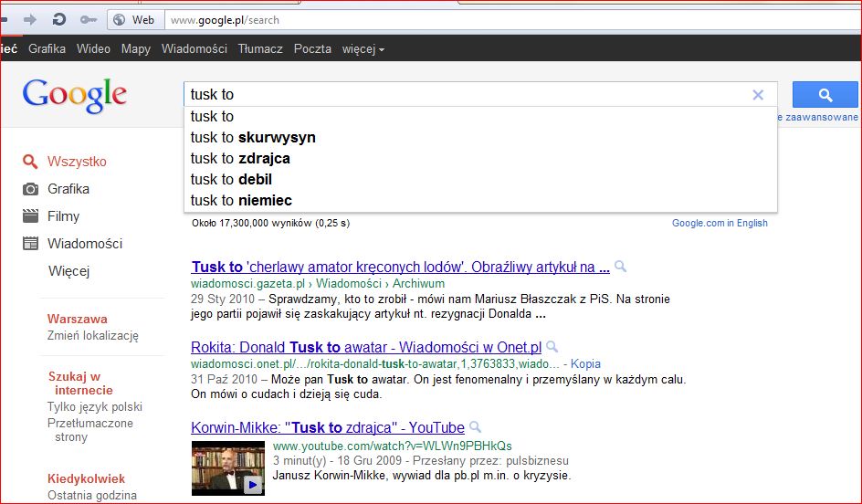Click the blue magnifier search button
862x504 pixels.
tap(825, 95)
